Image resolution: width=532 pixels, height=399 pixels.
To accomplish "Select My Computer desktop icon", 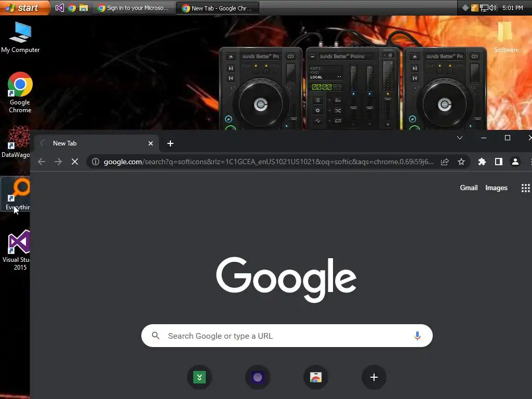I will click(x=20, y=37).
